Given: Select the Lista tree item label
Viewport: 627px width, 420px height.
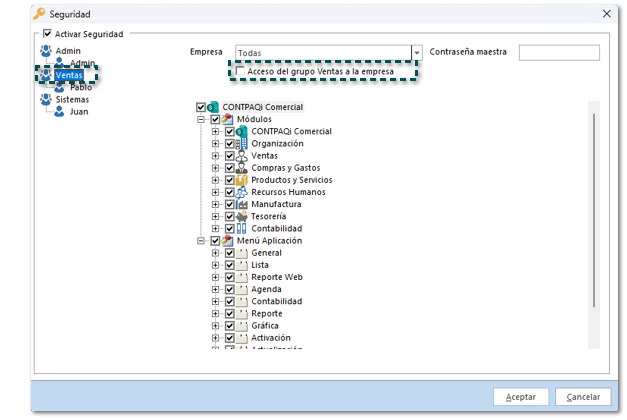Looking at the screenshot, I should click(x=260, y=265).
